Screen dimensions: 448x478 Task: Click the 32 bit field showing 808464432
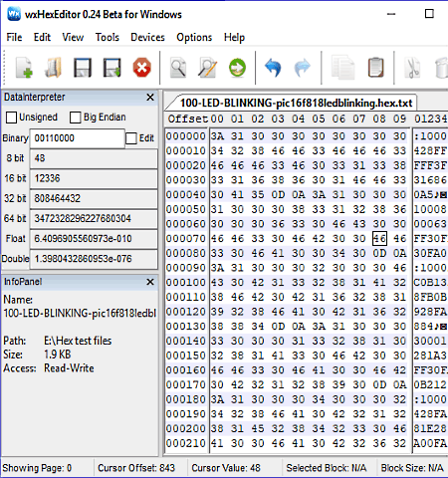94,198
